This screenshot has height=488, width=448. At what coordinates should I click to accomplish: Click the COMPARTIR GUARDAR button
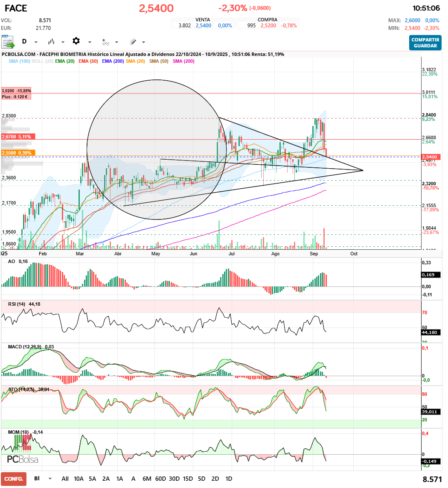425,43
